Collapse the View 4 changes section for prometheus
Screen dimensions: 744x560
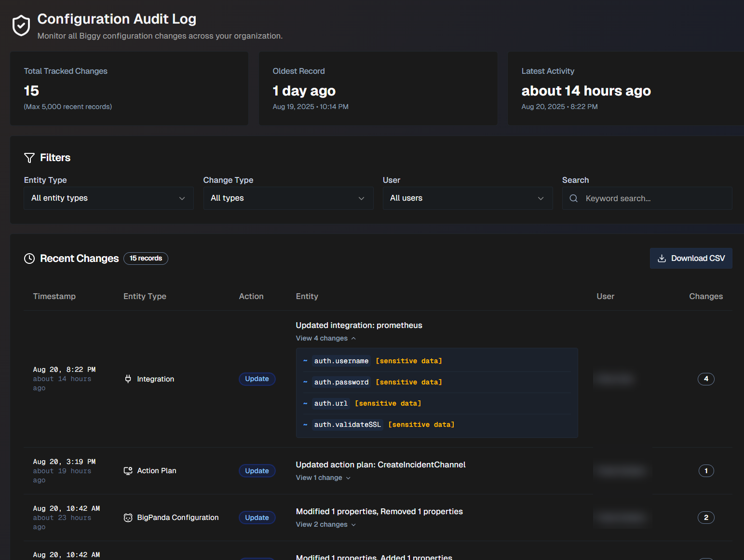[326, 338]
